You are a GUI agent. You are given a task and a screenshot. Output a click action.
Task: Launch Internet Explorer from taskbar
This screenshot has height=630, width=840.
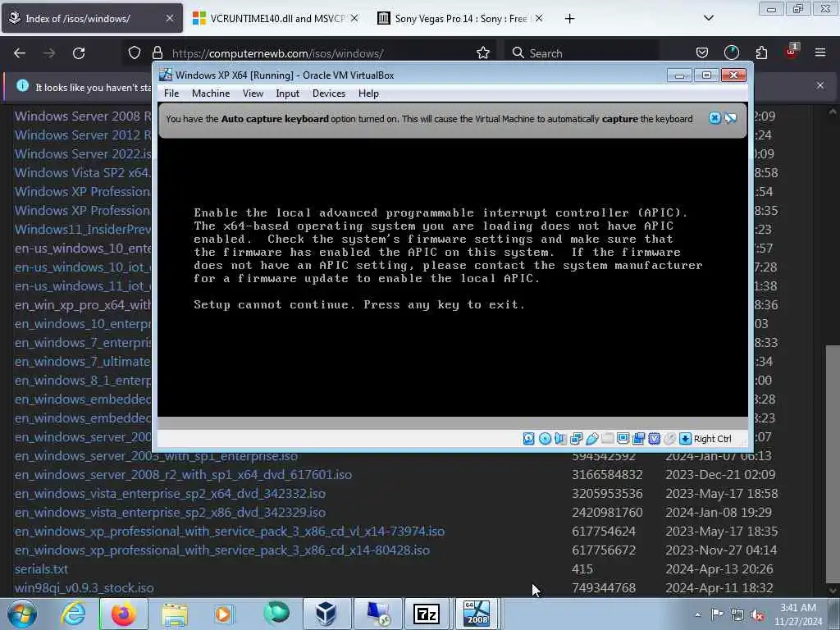[x=73, y=614]
